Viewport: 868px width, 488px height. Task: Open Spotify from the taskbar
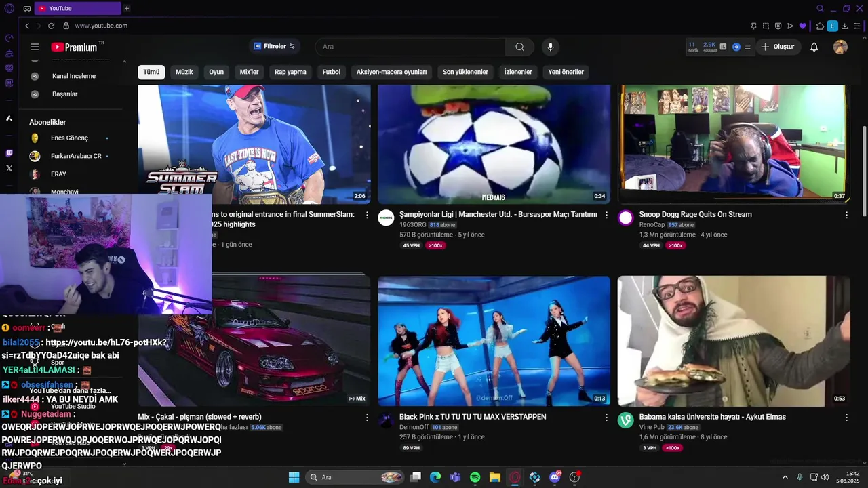coord(475,477)
